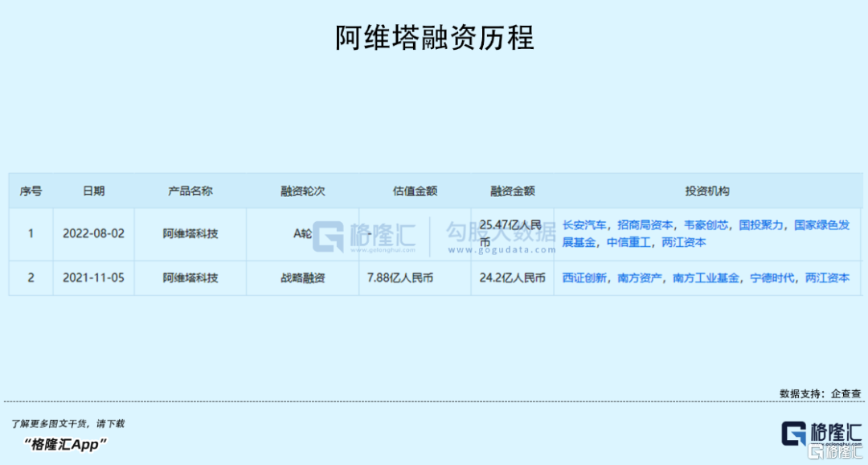Click 阿维塔科技 in the 2022-08-02 row
The image size is (868, 465).
pos(190,233)
